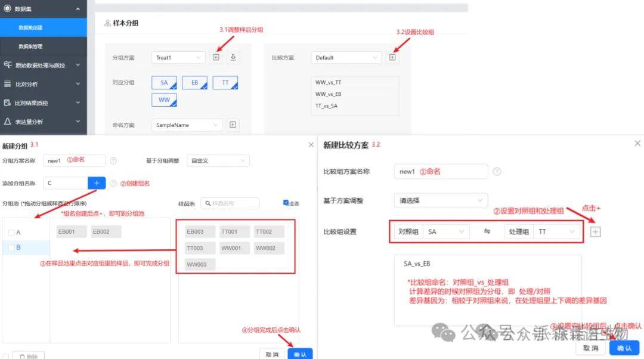Click 确认 in the 新建比较方案 dialog
The image size is (644, 359).
pos(624,348)
